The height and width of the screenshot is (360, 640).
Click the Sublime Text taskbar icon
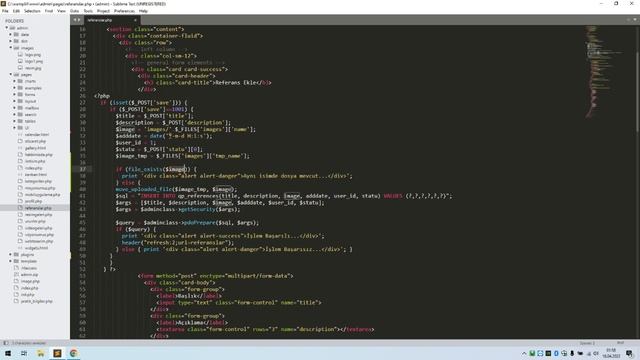click(x=57, y=353)
